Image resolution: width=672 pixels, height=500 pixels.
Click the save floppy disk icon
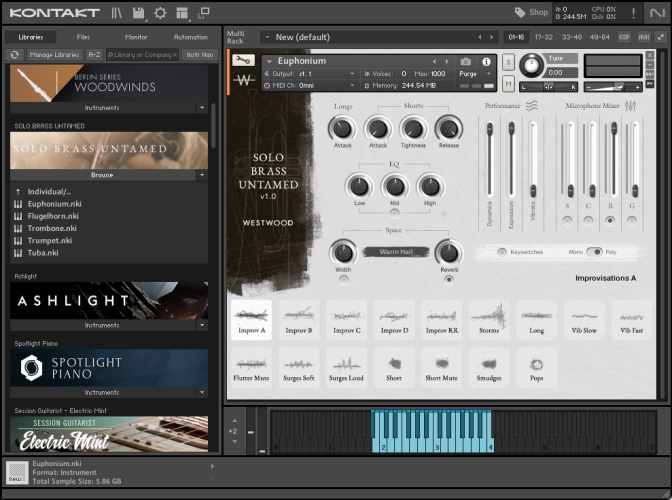pos(138,13)
